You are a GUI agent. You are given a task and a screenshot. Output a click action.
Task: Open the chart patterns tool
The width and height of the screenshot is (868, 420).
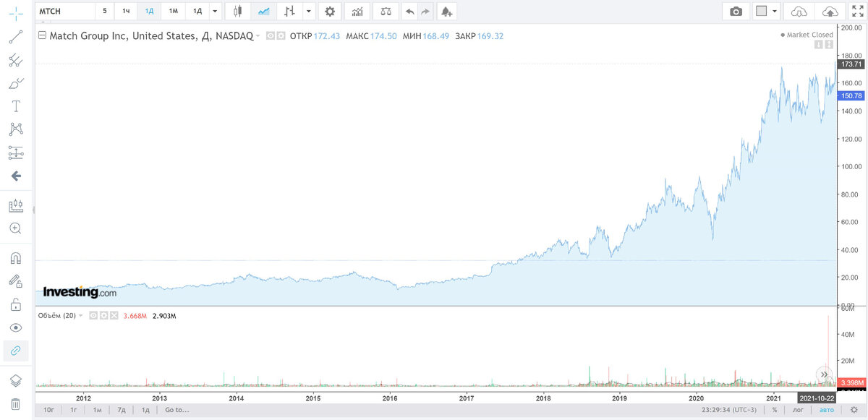16,129
